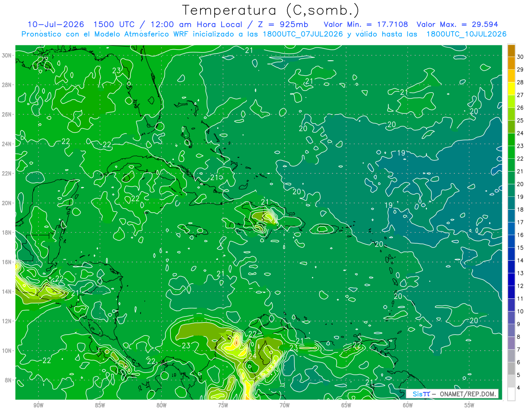This screenshot has width=532, height=411.
Task: Click the color scale label 12
Action: tap(520, 286)
